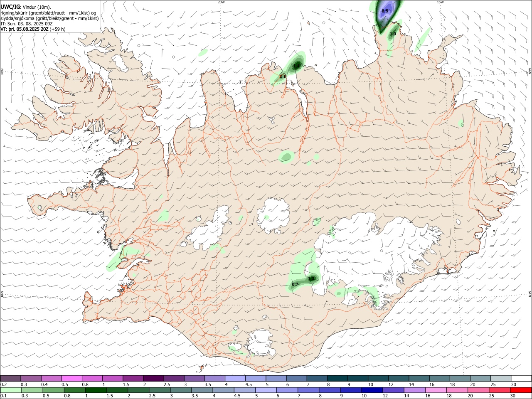
Task: Click the 0.7 precipitation label west of Vatnajökull
Action: pyautogui.click(x=295, y=284)
